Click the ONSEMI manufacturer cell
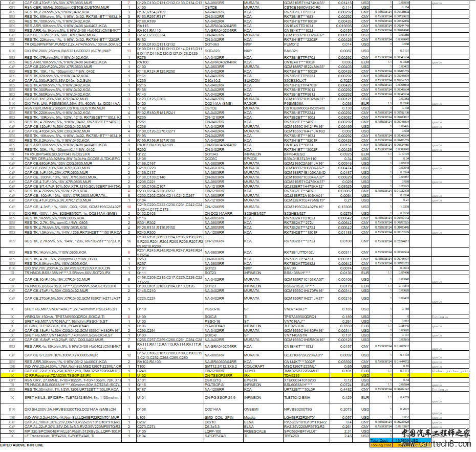476x452 pixels. (x=263, y=409)
